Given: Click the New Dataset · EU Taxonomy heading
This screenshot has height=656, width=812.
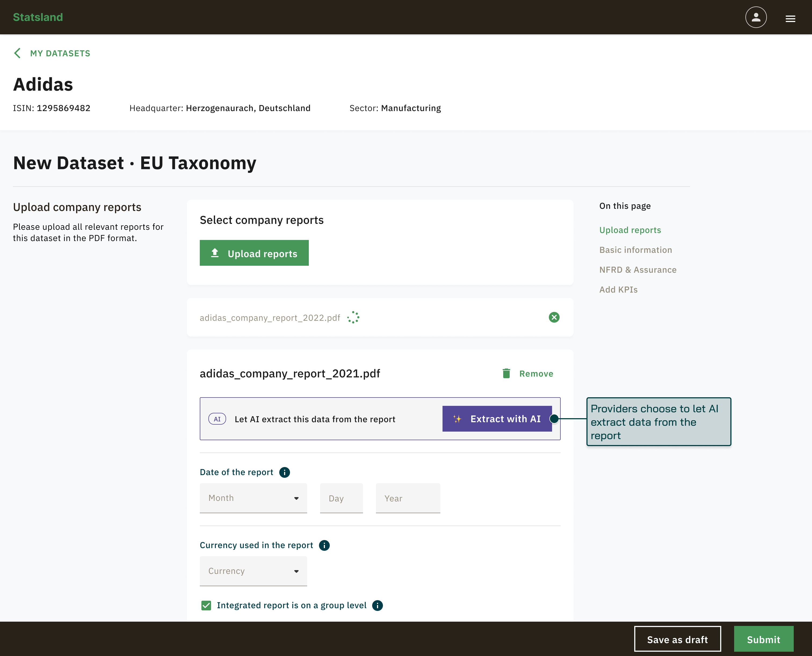Looking at the screenshot, I should [x=135, y=163].
